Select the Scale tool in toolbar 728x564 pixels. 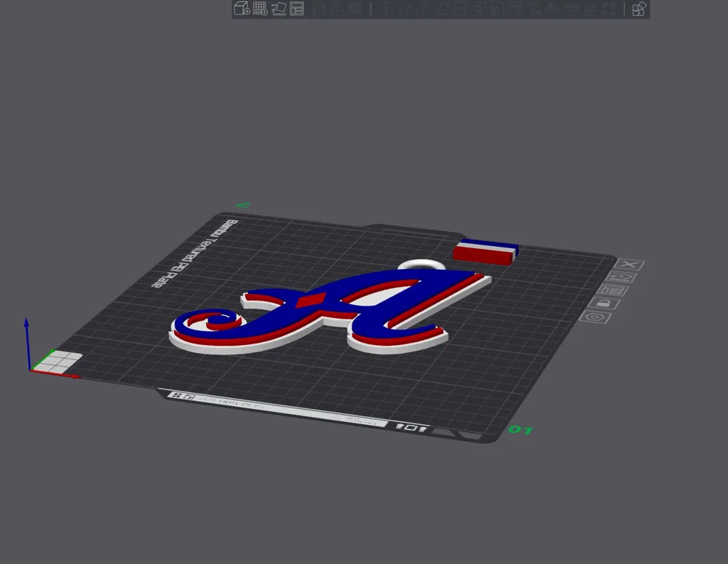point(422,8)
